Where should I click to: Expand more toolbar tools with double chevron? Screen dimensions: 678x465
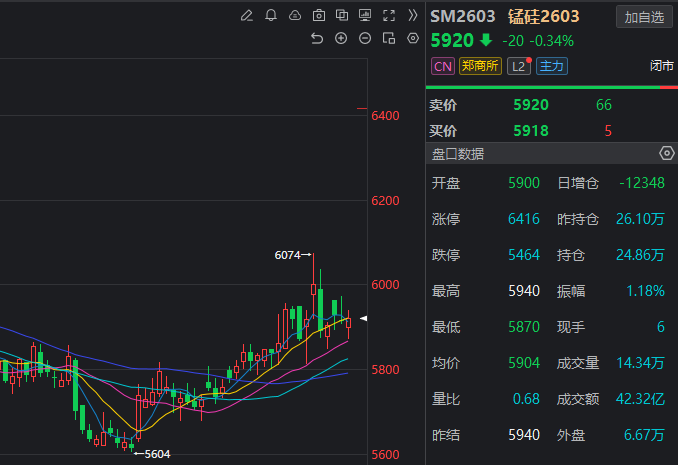tap(412, 16)
